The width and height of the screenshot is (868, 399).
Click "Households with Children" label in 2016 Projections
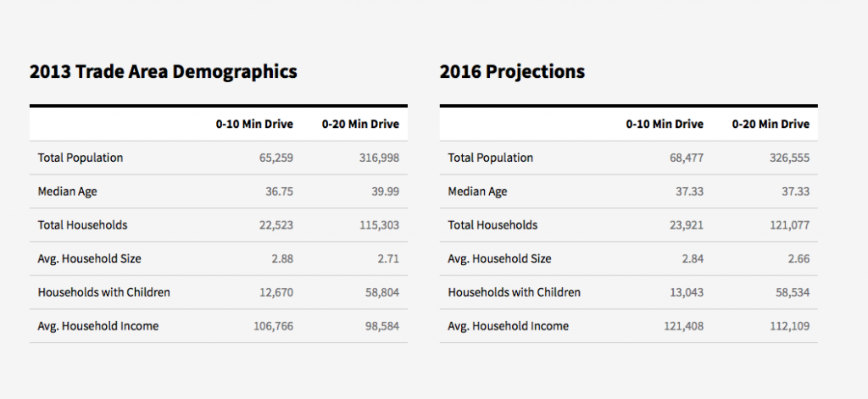click(514, 292)
